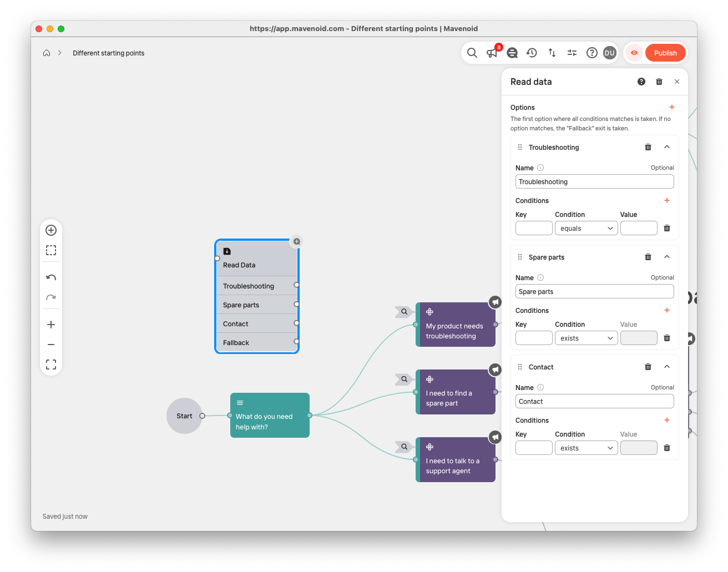Open the announcements megaphone with badge

pyautogui.click(x=492, y=53)
